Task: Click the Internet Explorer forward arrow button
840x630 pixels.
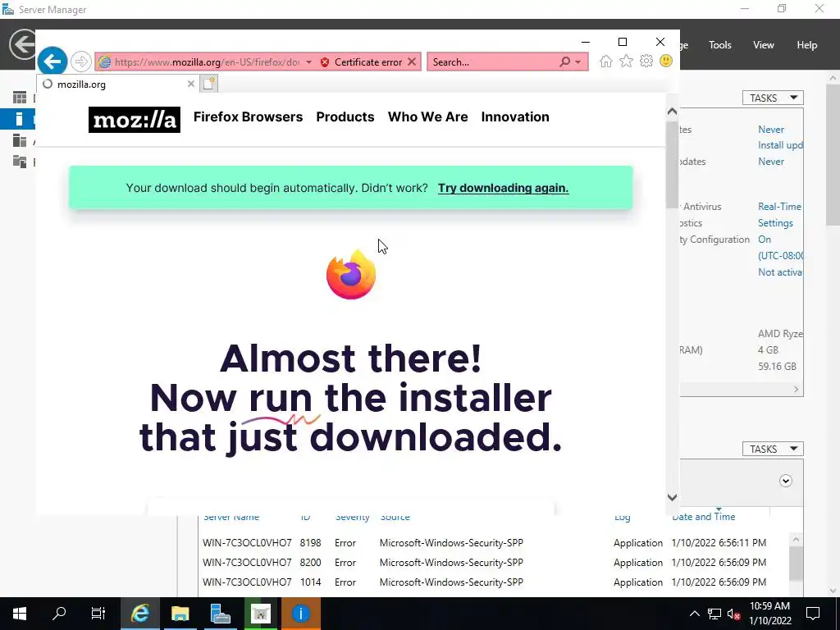Action: pos(81,62)
